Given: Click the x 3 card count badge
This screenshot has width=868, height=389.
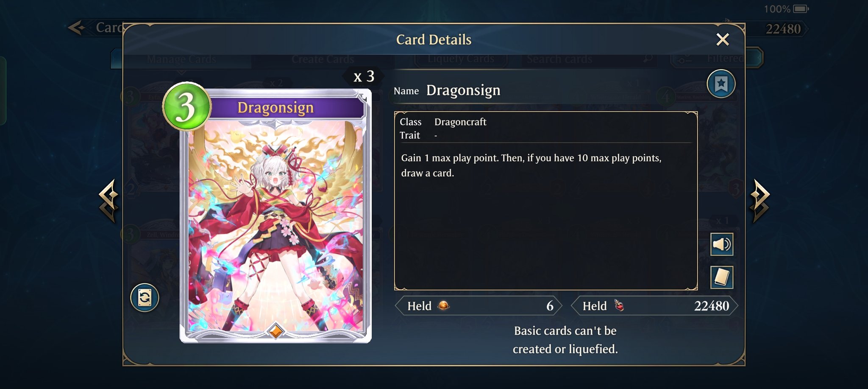Looking at the screenshot, I should 364,76.
